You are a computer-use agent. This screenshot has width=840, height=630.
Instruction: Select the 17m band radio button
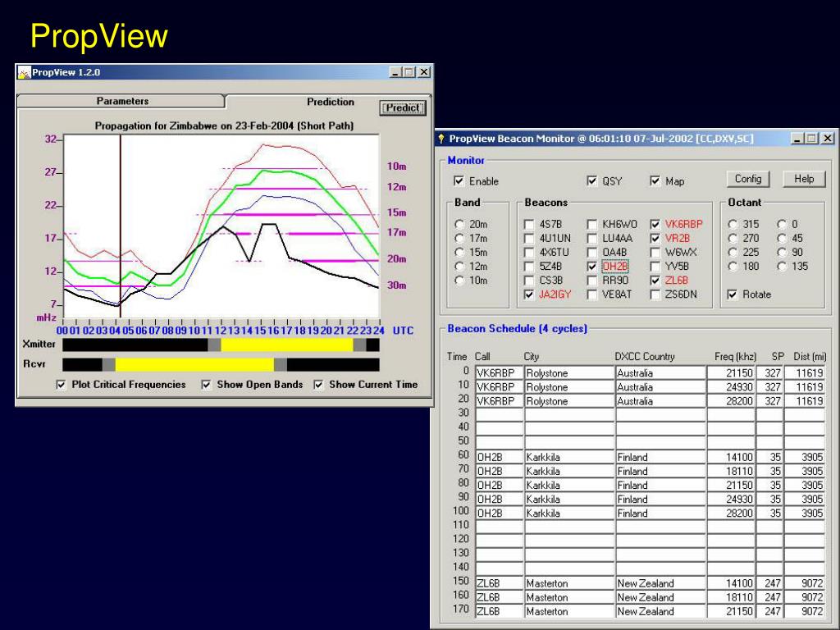click(459, 239)
